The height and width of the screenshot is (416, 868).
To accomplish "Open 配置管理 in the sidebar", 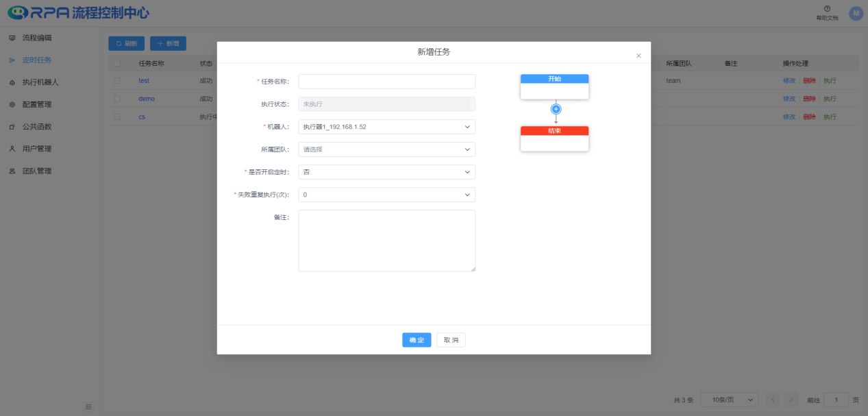I will [x=36, y=104].
